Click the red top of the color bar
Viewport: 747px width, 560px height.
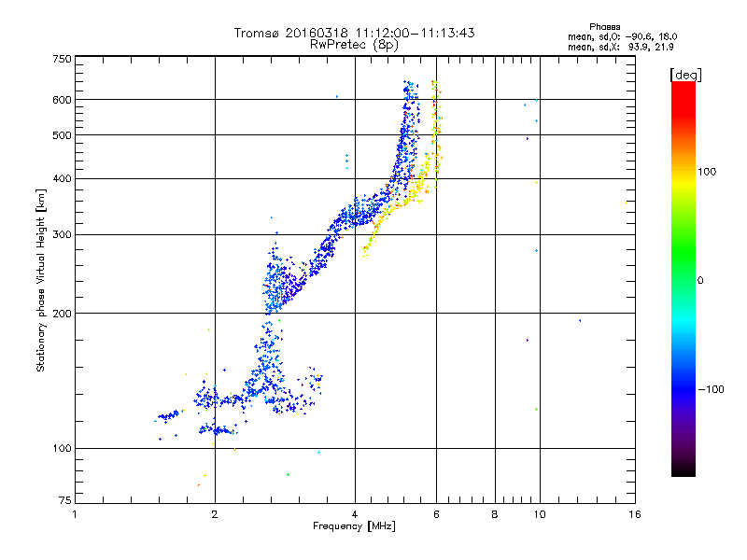[x=684, y=91]
